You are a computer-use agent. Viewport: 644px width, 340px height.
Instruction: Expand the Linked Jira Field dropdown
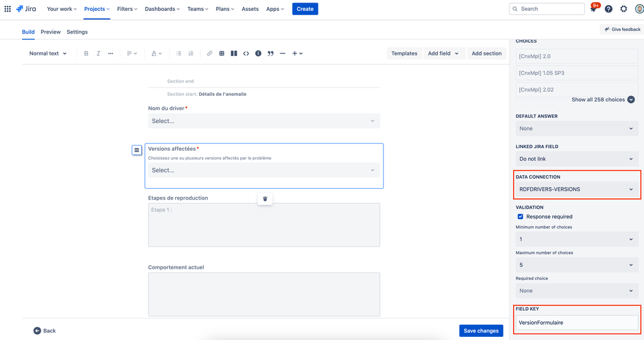tap(577, 158)
